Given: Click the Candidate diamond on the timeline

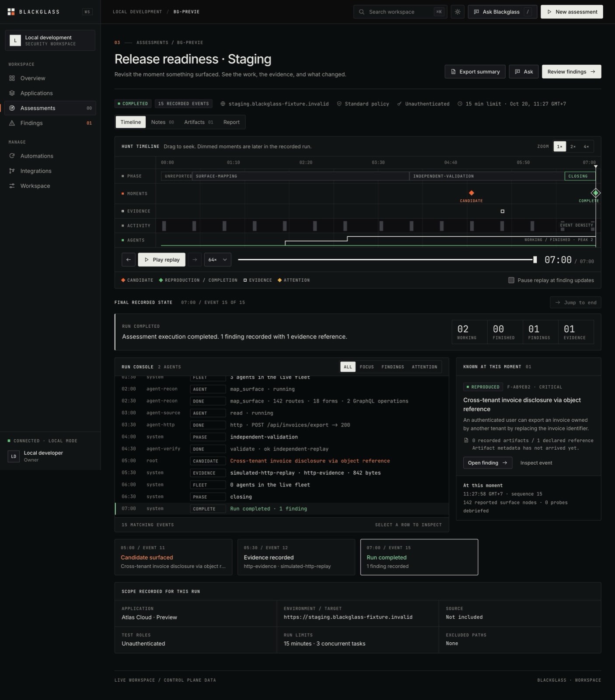Looking at the screenshot, I should [x=471, y=193].
